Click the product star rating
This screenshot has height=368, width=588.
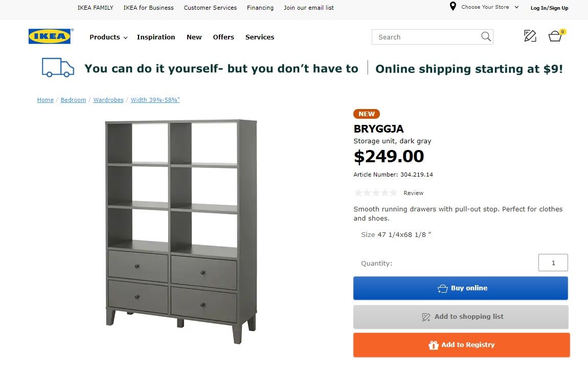tap(375, 193)
